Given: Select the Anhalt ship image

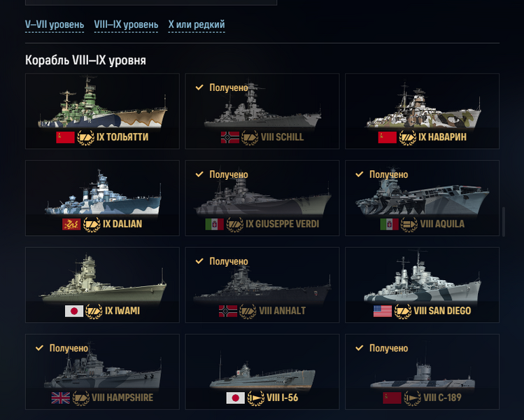Looking at the screenshot, I should (x=262, y=283).
